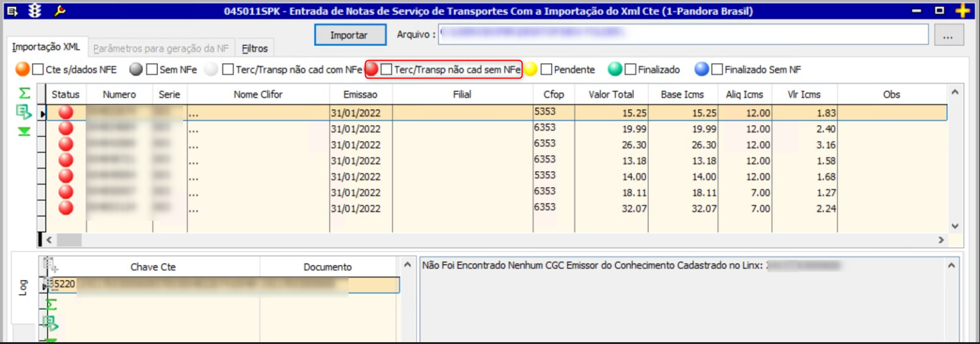Open the vertical 'Log' tab
Viewport: 980px width, 344px height.
coord(23,287)
